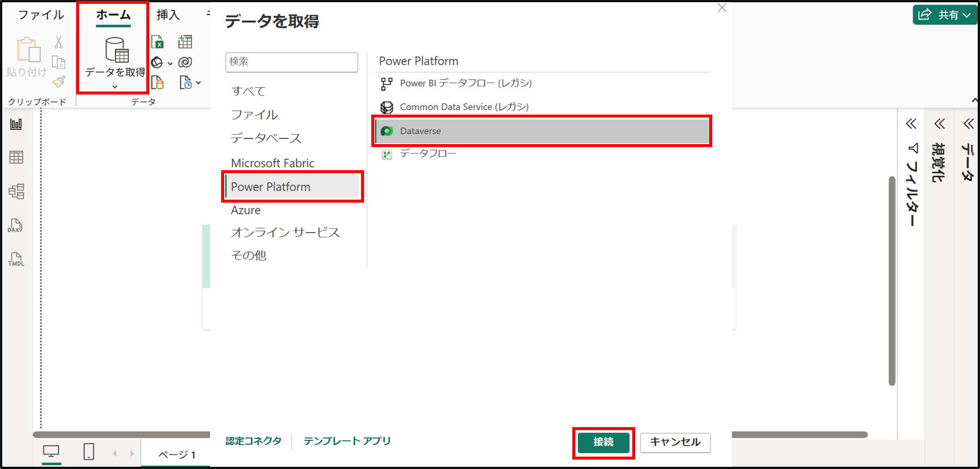This screenshot has width=980, height=469.
Task: Expand the Filters pane chevron
Action: [911, 124]
